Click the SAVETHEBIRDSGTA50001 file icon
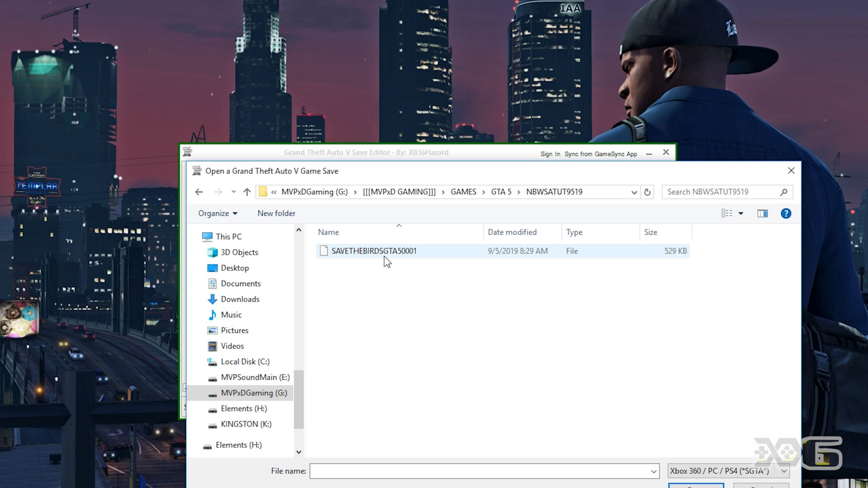This screenshot has width=868, height=488. click(x=324, y=251)
